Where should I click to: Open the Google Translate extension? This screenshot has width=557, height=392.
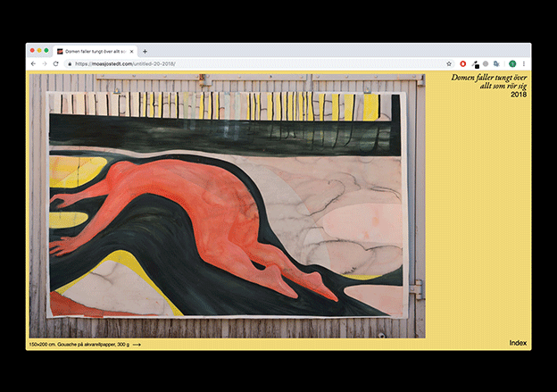(x=496, y=63)
